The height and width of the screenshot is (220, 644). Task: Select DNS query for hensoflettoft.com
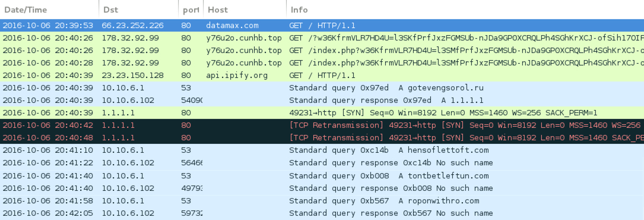tap(322, 150)
